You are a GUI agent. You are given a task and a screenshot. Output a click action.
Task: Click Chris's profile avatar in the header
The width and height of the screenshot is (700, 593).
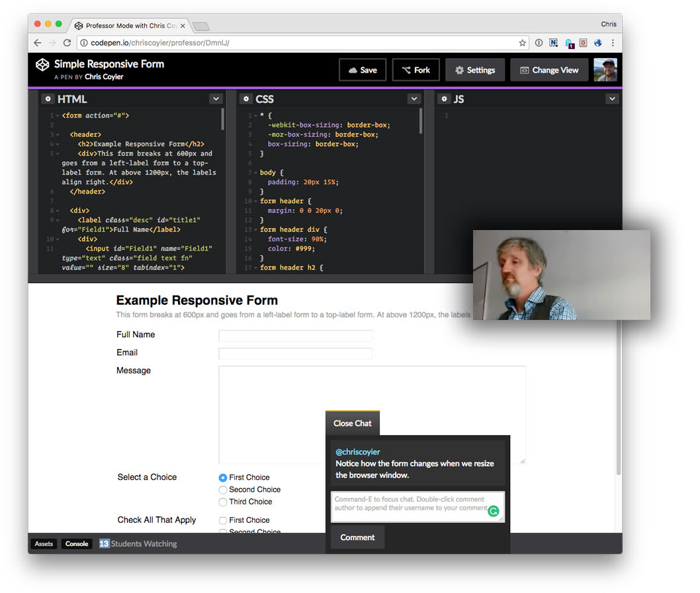605,69
